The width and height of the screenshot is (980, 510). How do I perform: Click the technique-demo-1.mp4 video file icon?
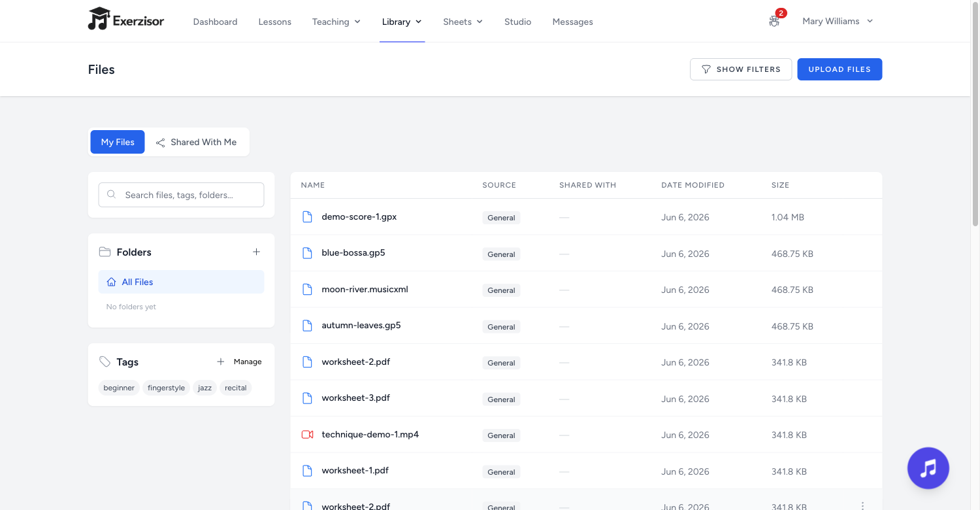[307, 434]
